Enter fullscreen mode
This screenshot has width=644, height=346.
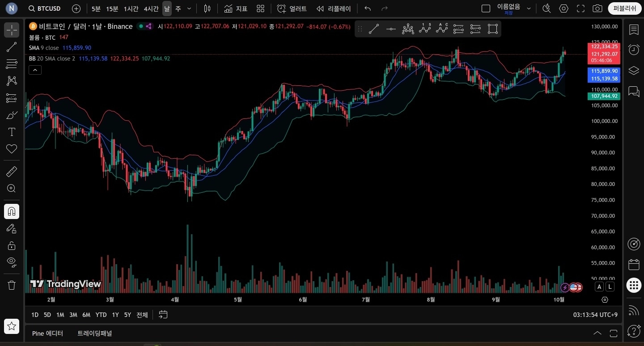point(580,8)
